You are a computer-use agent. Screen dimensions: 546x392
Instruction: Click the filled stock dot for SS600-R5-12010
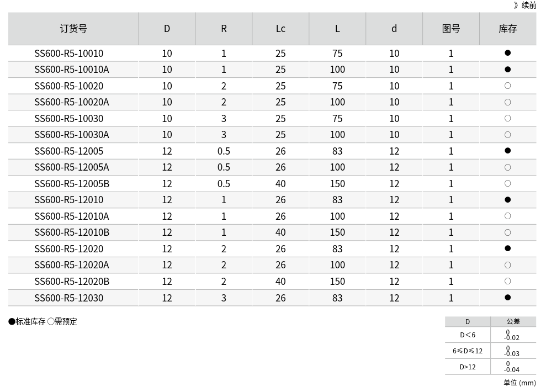(x=507, y=200)
